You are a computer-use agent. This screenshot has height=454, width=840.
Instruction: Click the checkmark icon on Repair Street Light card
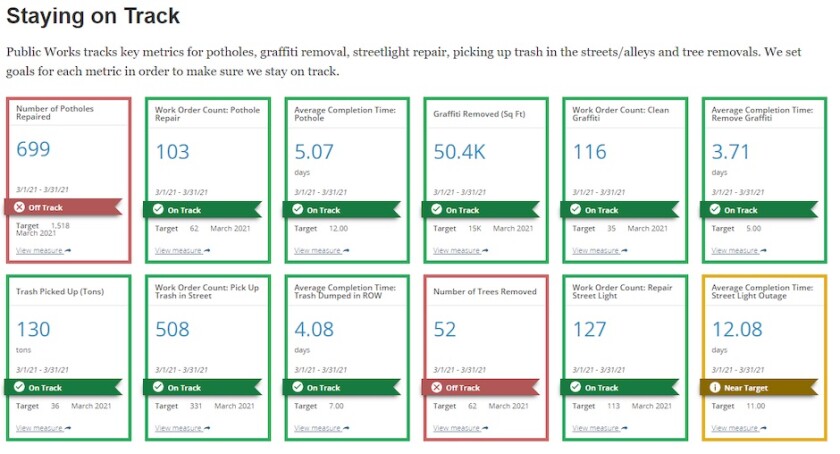pos(574,388)
